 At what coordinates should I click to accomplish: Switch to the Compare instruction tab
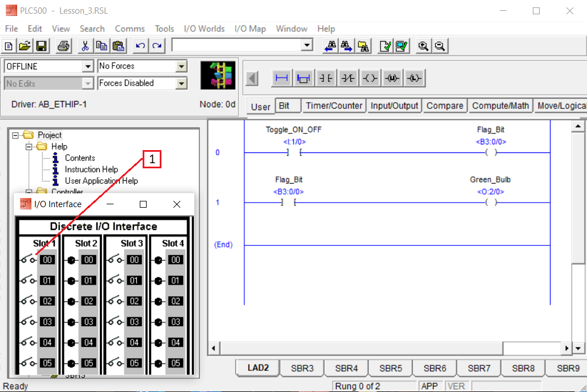click(x=445, y=106)
